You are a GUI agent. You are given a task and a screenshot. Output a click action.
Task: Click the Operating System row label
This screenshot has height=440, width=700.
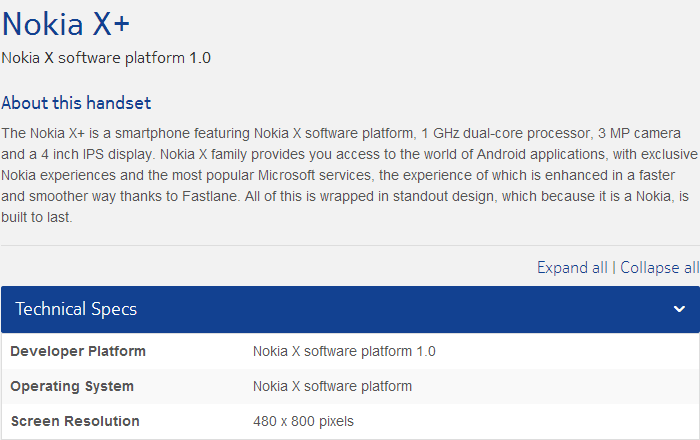coord(72,386)
